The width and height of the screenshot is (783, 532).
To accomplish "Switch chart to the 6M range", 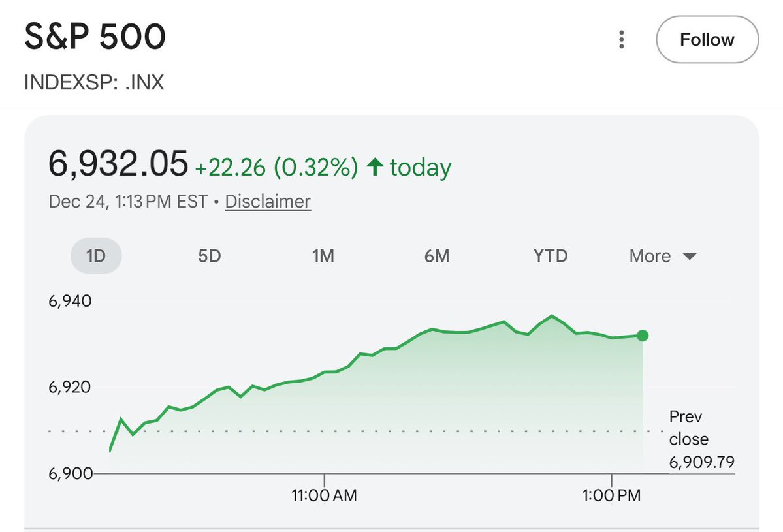I will point(437,257).
